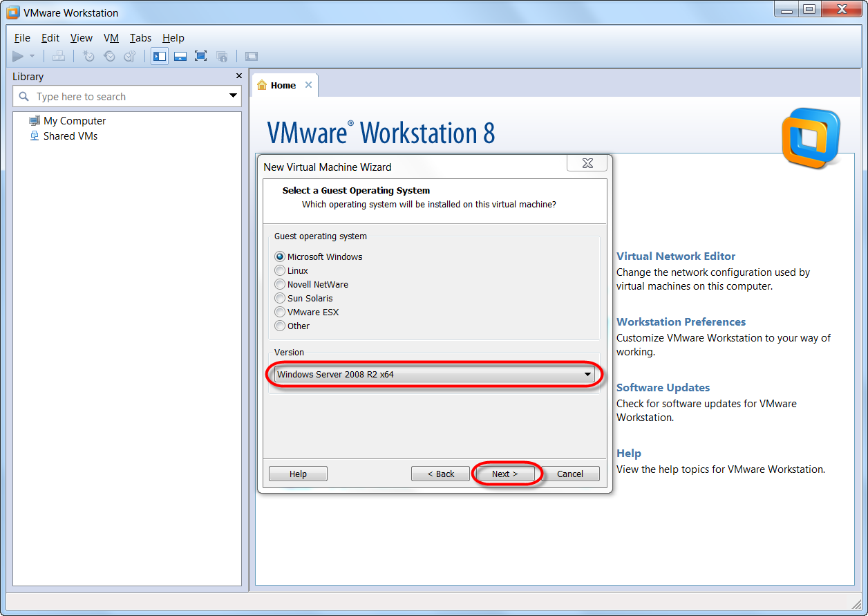Screen dimensions: 868x616
Task: Toggle the library sidebar toolbar icon
Action: tap(160, 57)
